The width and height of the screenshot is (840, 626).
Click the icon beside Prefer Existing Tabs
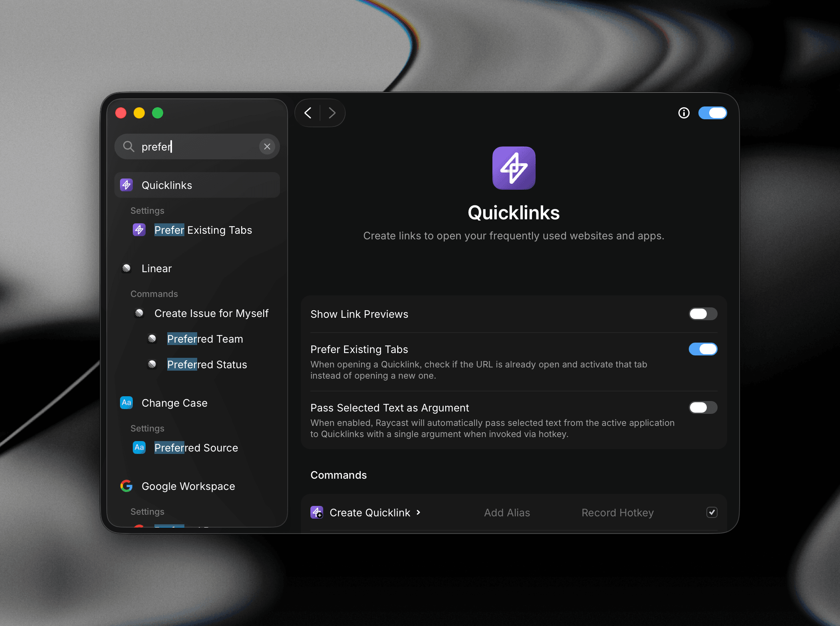tap(139, 230)
